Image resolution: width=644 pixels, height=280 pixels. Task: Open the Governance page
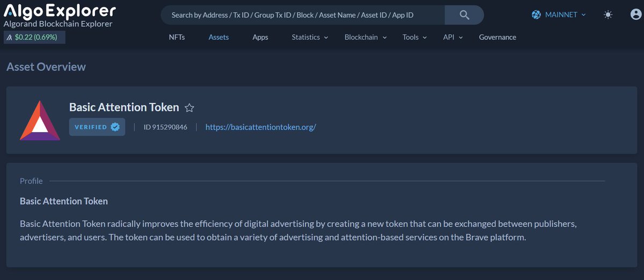click(x=497, y=37)
